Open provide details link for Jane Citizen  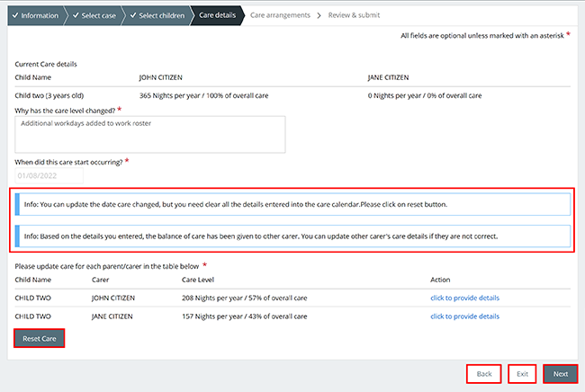464,316
